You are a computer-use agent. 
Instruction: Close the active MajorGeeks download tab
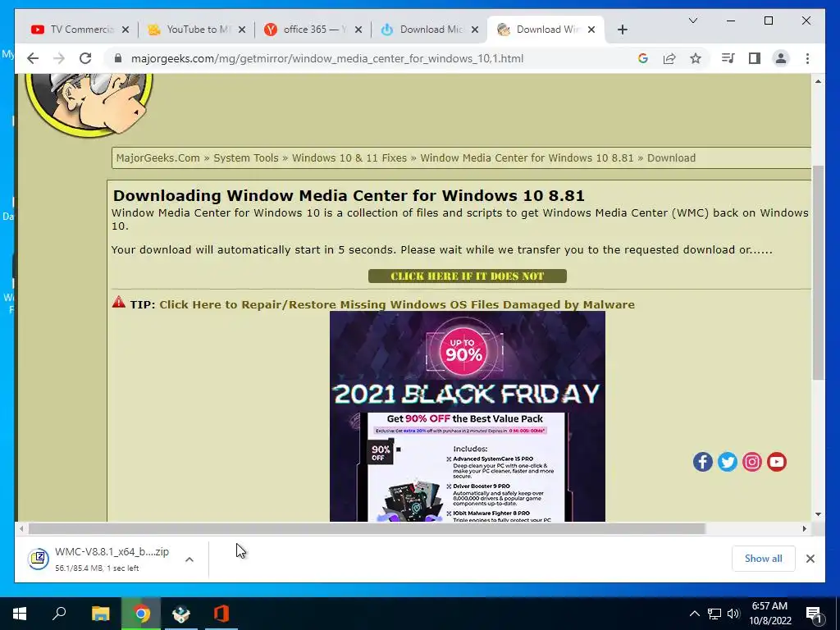coord(591,30)
